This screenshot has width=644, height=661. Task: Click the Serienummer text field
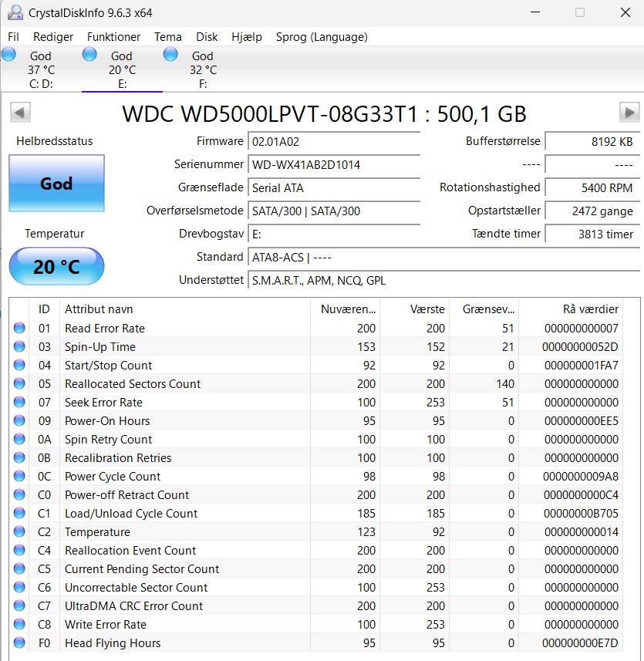[x=334, y=165]
